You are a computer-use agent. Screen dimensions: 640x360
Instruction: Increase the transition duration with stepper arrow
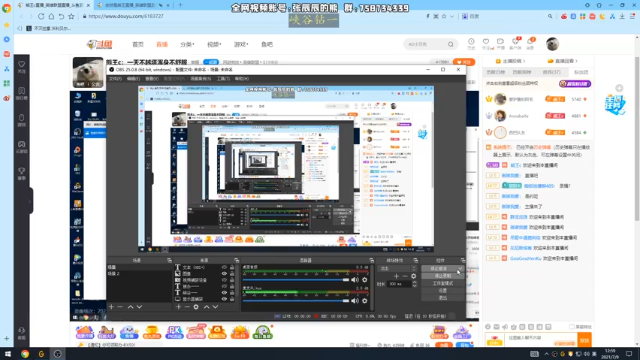(414, 282)
